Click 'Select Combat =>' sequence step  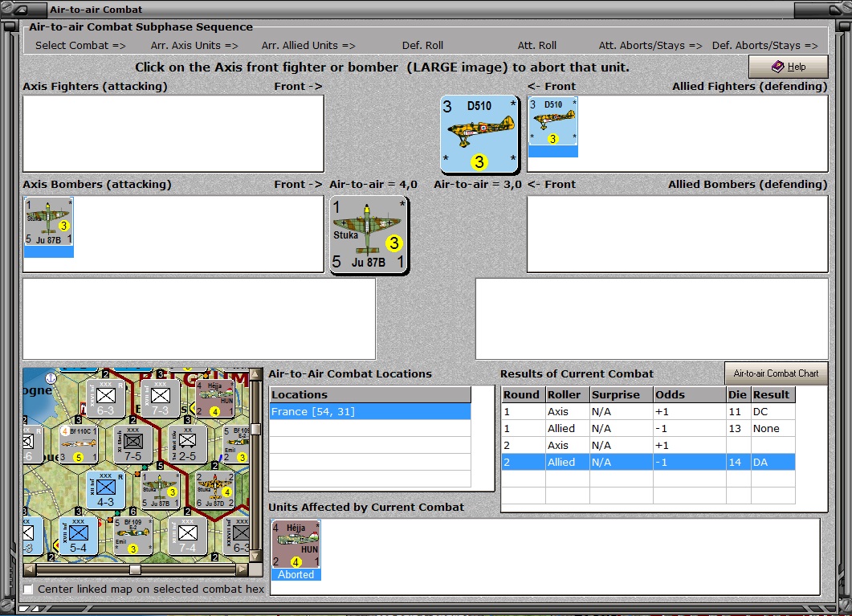tap(80, 45)
